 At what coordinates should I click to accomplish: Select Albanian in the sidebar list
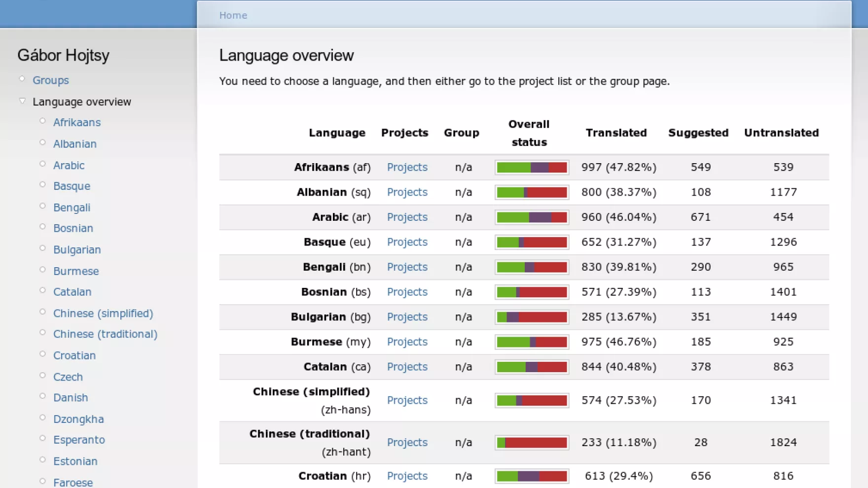pos(75,144)
